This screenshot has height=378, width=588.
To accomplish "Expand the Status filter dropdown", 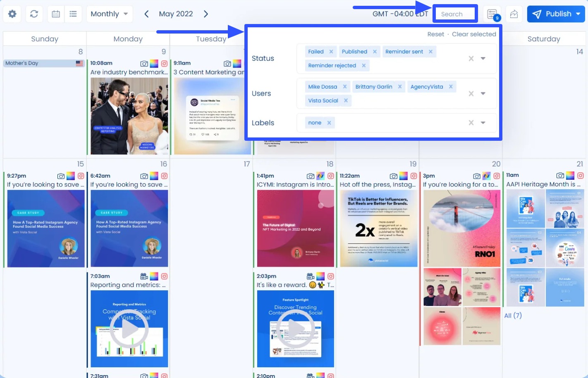I will pos(483,58).
